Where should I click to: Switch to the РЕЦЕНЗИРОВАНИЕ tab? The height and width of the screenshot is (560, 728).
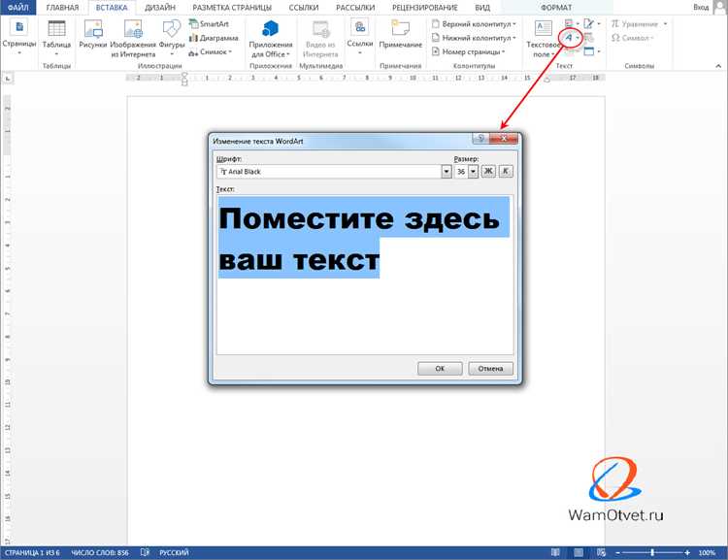click(425, 8)
